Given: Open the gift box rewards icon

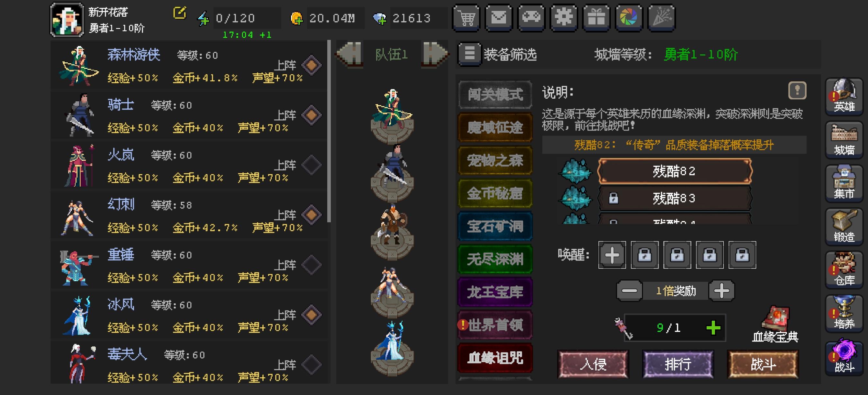Looking at the screenshot, I should pyautogui.click(x=596, y=18).
